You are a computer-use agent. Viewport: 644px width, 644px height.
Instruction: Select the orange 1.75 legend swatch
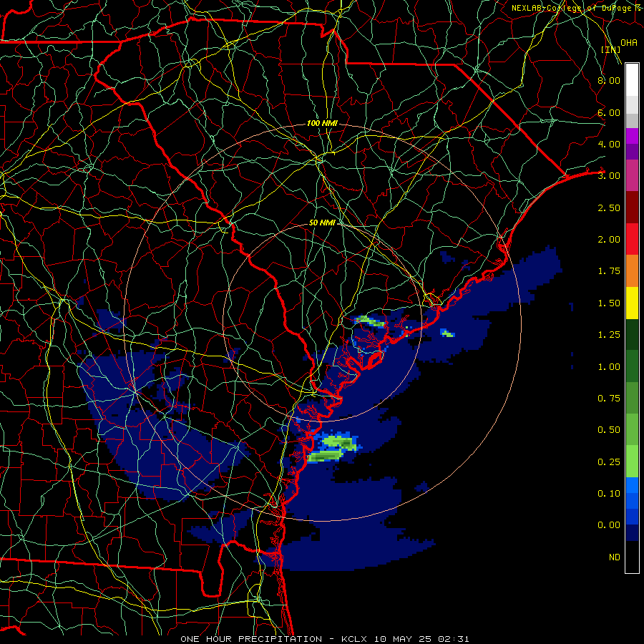tap(632, 271)
